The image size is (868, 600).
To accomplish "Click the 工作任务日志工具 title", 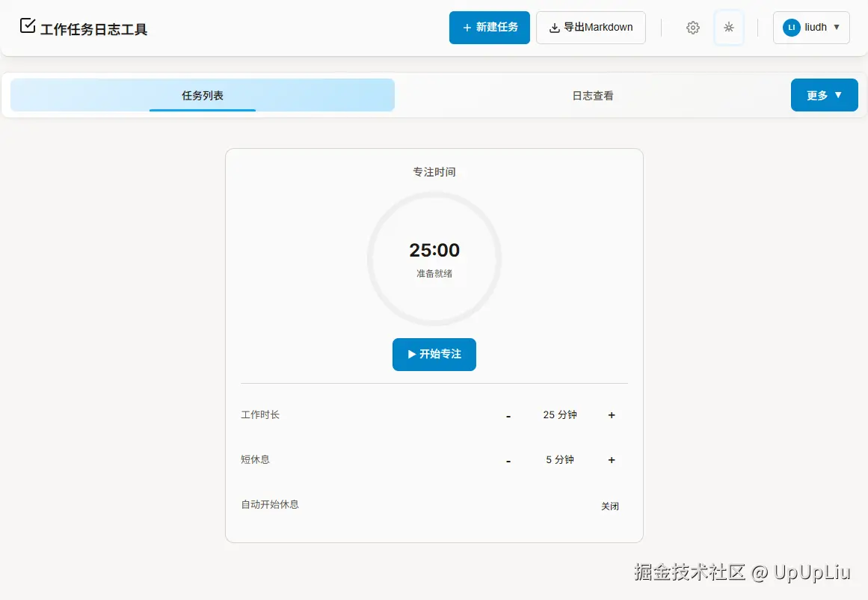I will (93, 29).
